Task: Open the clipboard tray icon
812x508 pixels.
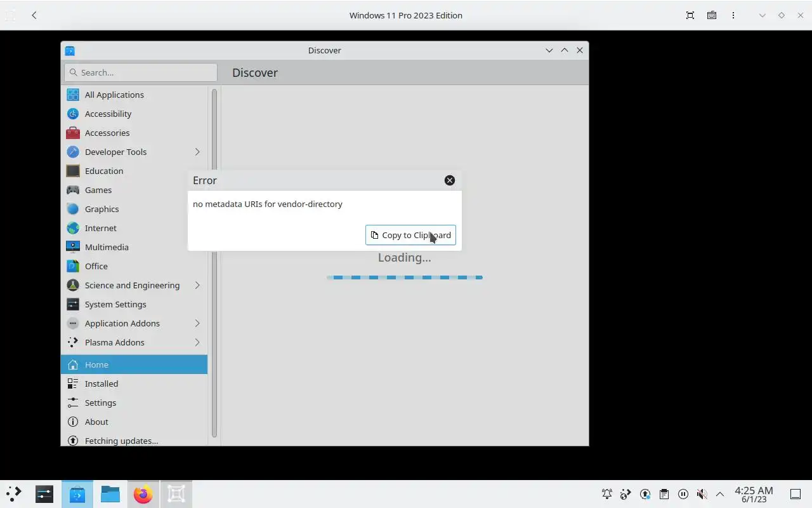Action: coord(664,494)
